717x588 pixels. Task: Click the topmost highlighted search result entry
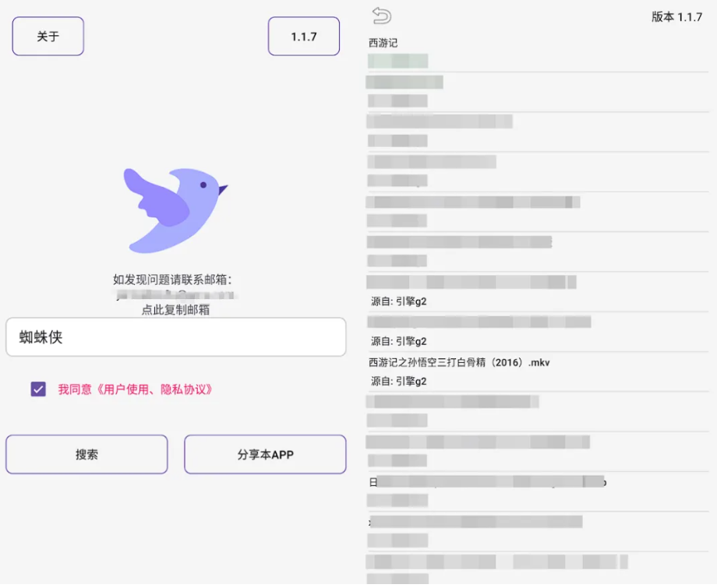[397, 60]
